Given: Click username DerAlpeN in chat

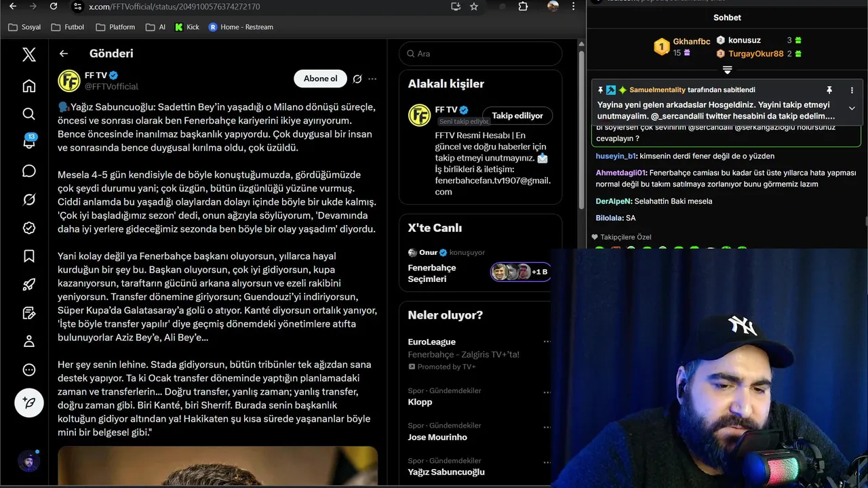Looking at the screenshot, I should [x=614, y=201].
